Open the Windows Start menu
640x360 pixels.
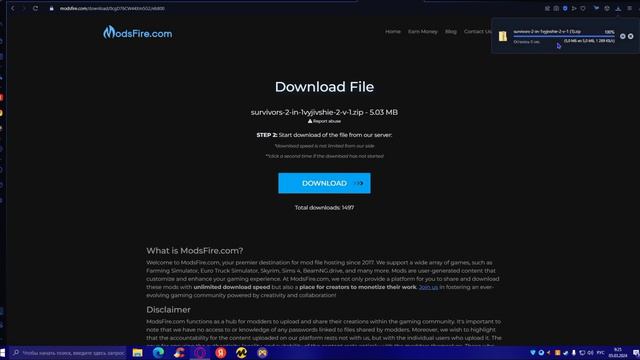coord(3,353)
